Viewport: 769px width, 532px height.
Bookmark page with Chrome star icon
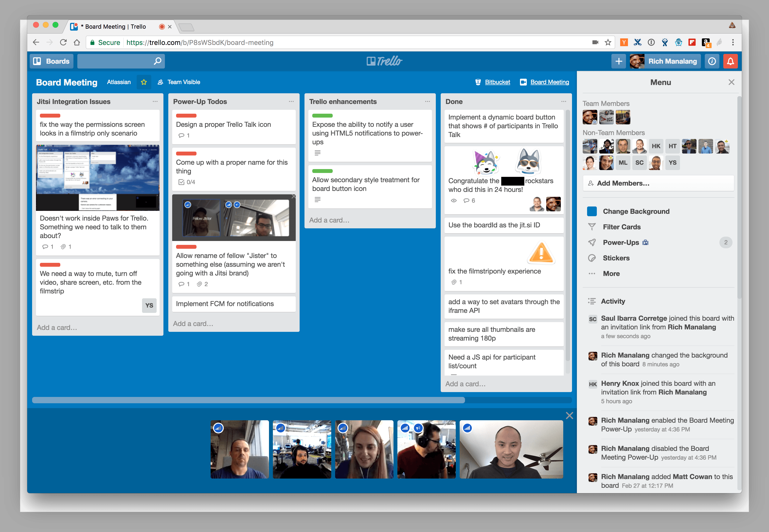(x=608, y=42)
